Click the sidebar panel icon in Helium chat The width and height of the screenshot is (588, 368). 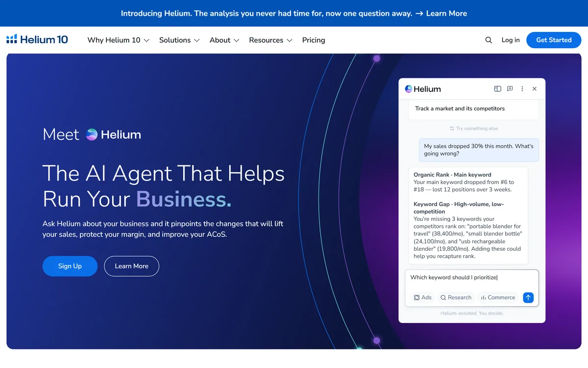[x=497, y=89]
